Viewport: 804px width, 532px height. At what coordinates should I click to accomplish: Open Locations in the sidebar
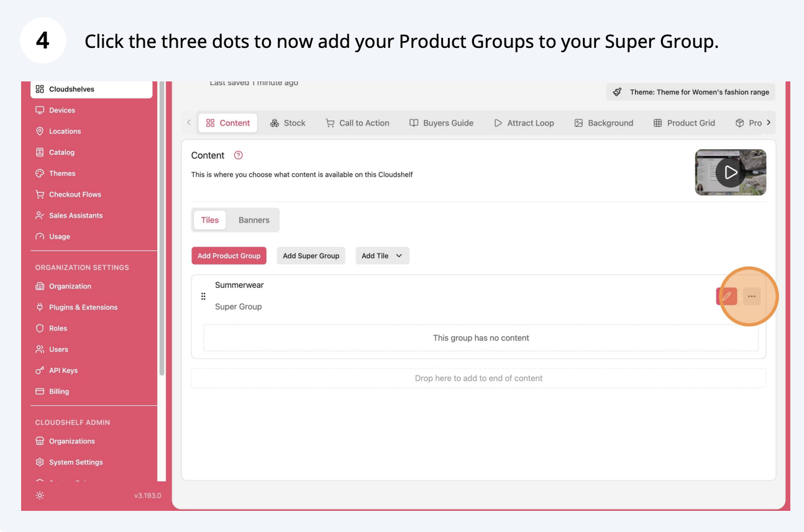[65, 131]
